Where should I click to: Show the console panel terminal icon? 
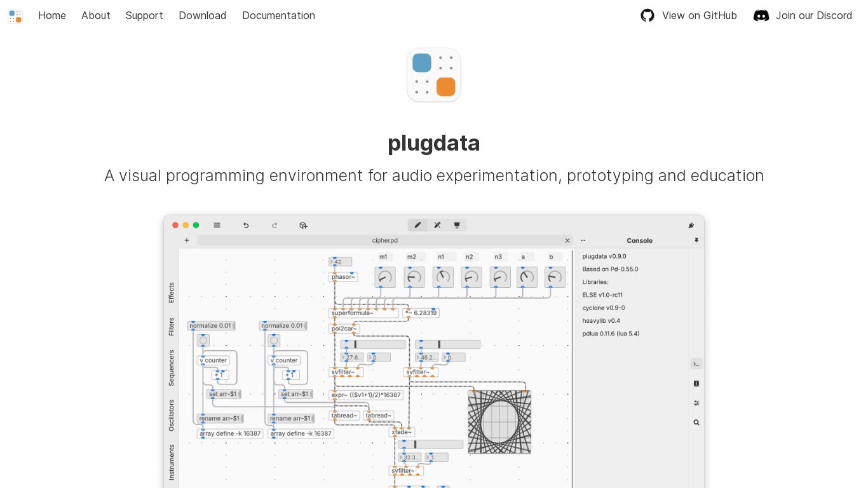pyautogui.click(x=696, y=363)
